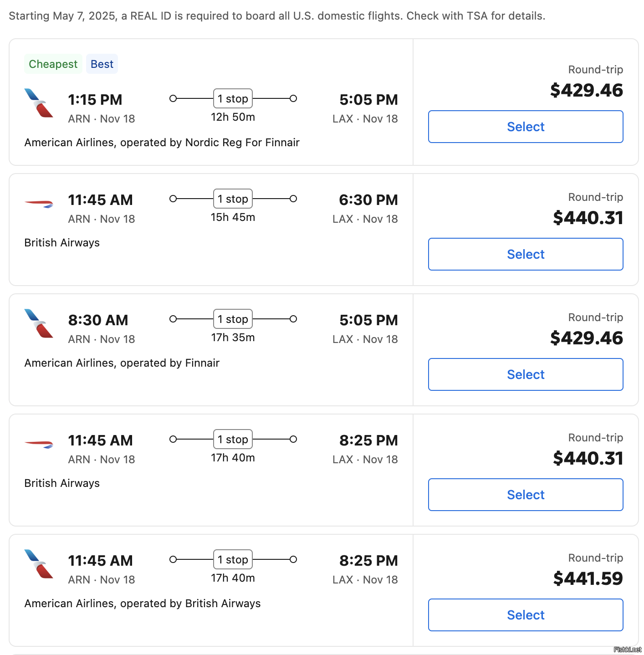Viewport: 644px width, 655px height.
Task: Click the Best tag
Action: tap(102, 64)
